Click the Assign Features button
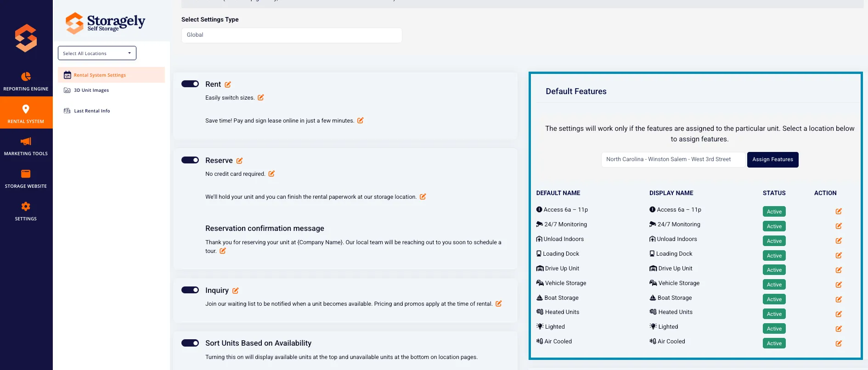 pos(773,160)
